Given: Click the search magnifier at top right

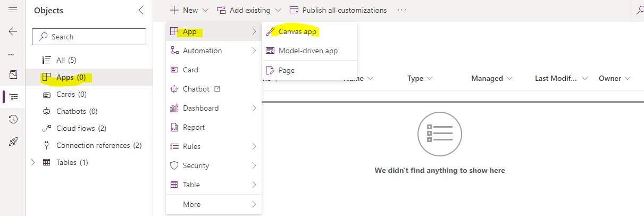Looking at the screenshot, I should [640, 10].
